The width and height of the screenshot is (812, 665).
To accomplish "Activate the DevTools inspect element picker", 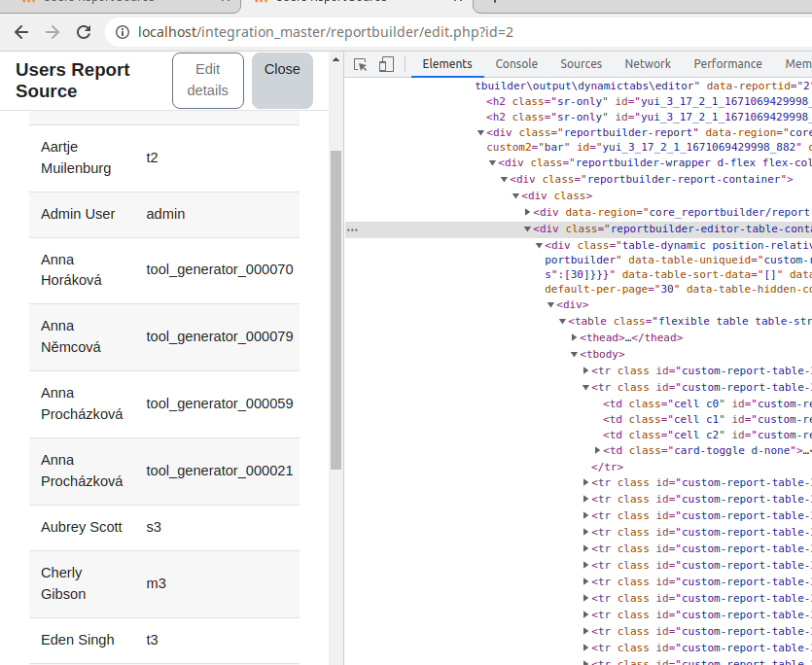I will click(x=361, y=64).
